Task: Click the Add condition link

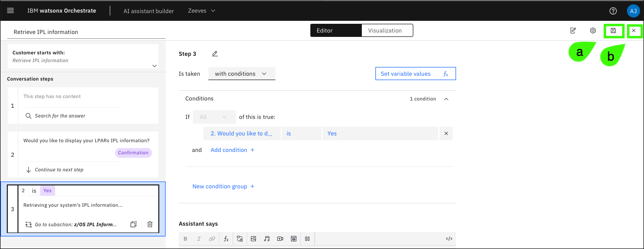Action: (x=232, y=150)
